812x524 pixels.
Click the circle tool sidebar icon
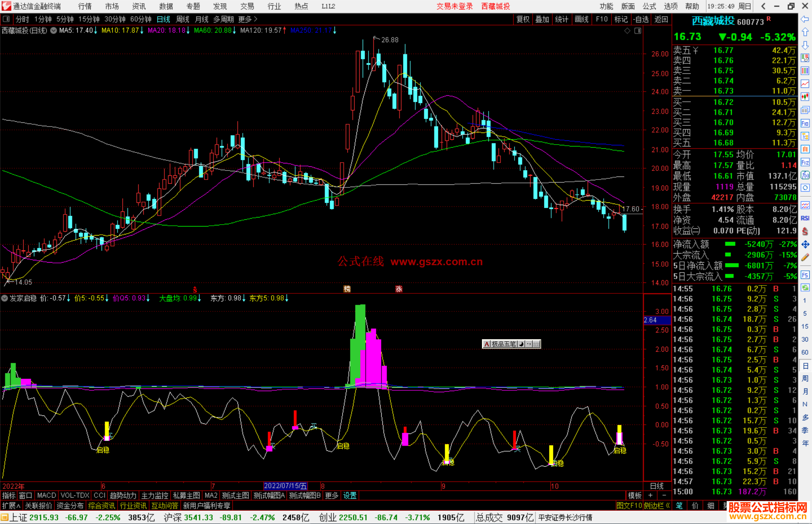(x=805, y=188)
